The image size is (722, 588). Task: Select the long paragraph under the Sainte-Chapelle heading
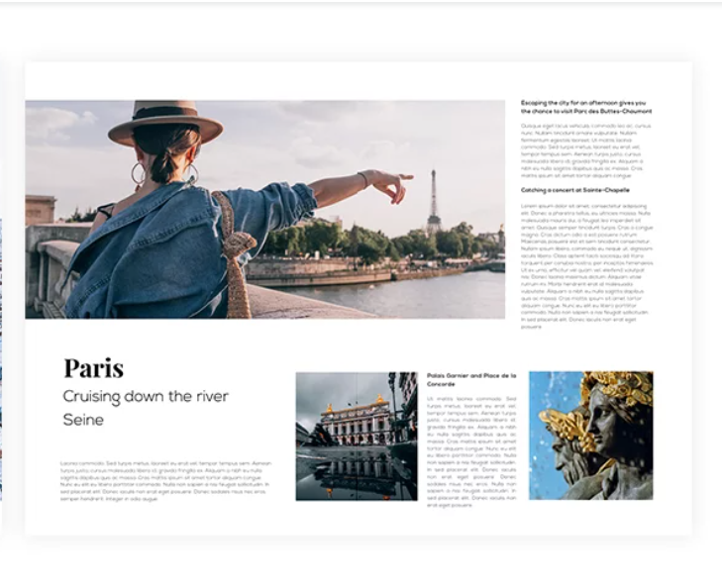pyautogui.click(x=585, y=262)
